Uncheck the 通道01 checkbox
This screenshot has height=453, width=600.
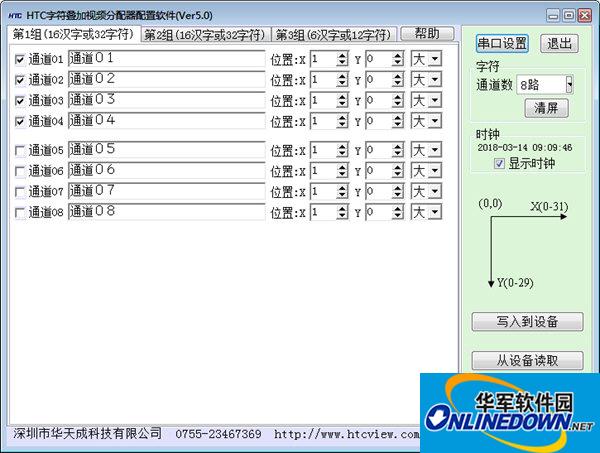(x=21, y=59)
